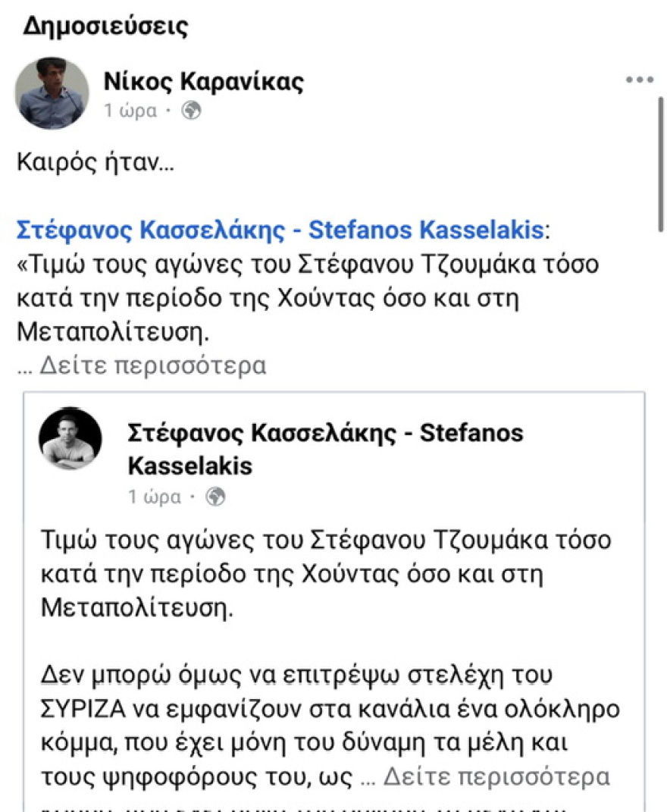Screen dimensions: 667x812
Task: Open the embedded shared post card
Action: pyautogui.click(x=333, y=599)
